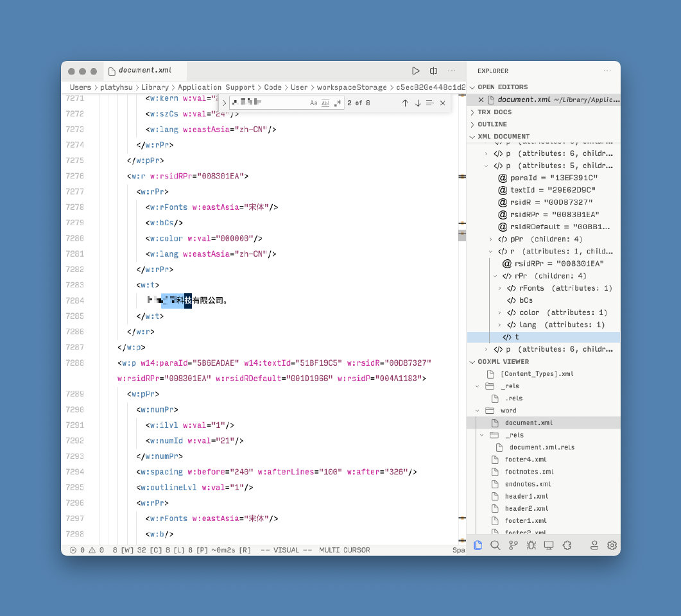
Task: Open footnotes.xml in OOXML Viewer
Action: pyautogui.click(x=528, y=472)
